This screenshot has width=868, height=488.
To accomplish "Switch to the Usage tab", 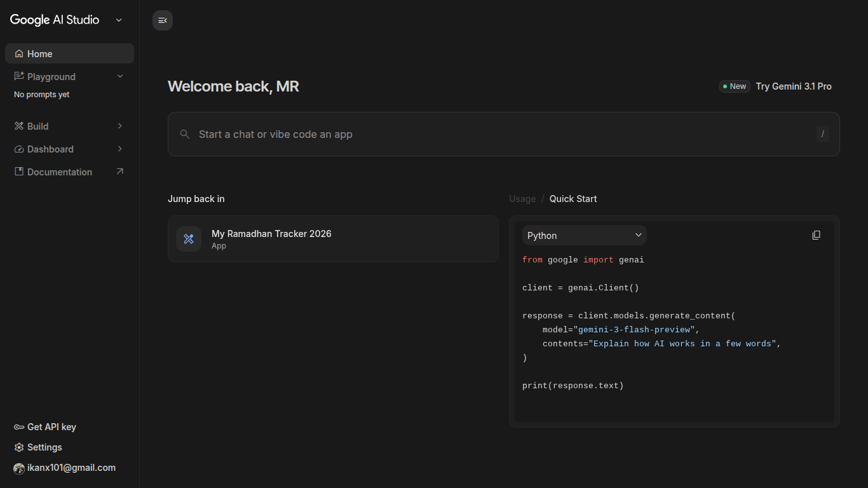I will click(522, 199).
